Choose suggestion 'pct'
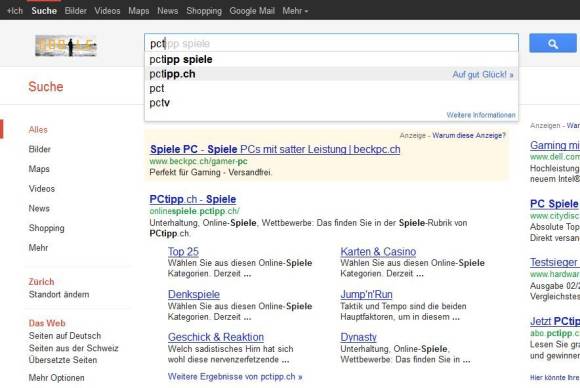Image resolution: width=580 pixels, height=388 pixels. pos(331,88)
